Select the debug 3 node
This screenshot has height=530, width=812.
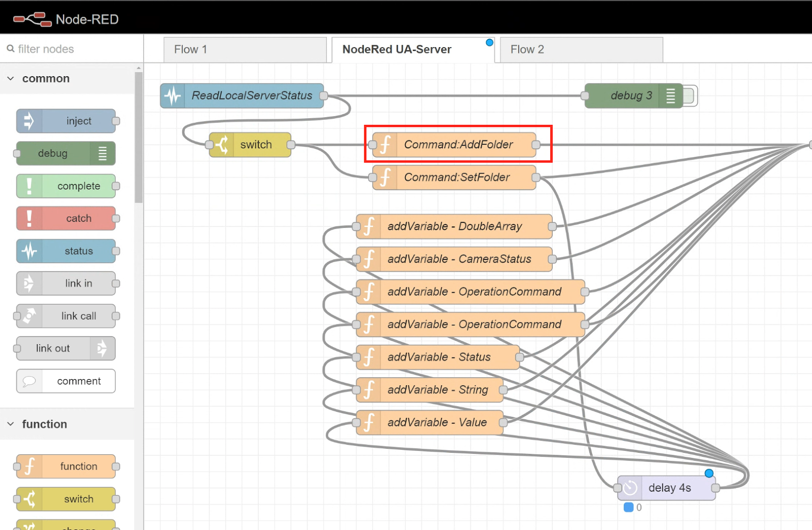[x=634, y=95]
